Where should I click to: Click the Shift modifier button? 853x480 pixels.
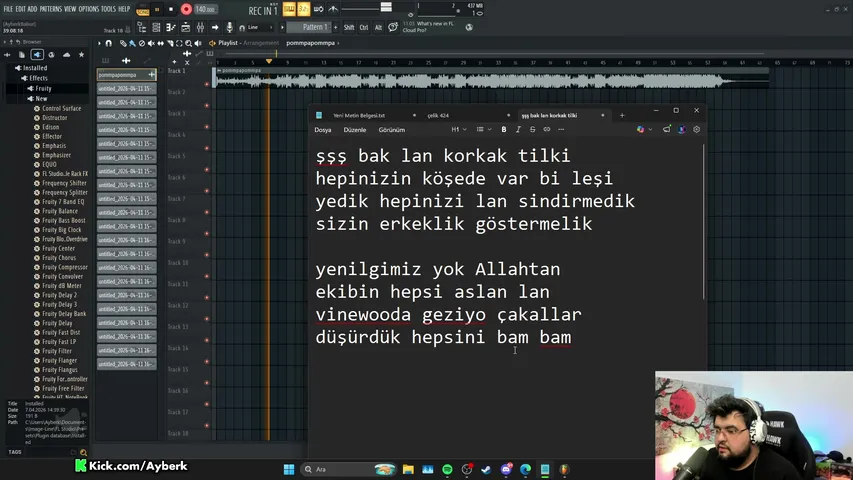pyautogui.click(x=349, y=27)
